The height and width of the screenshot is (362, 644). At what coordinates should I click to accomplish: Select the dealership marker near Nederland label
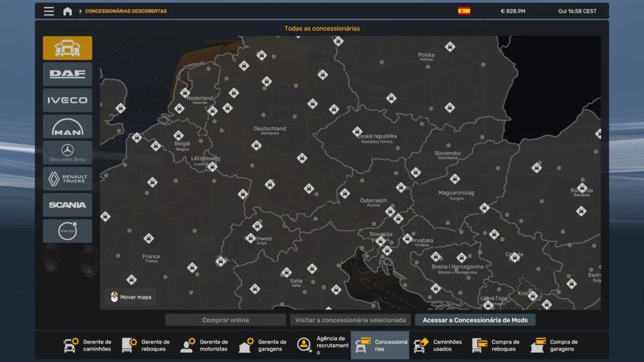point(185,93)
